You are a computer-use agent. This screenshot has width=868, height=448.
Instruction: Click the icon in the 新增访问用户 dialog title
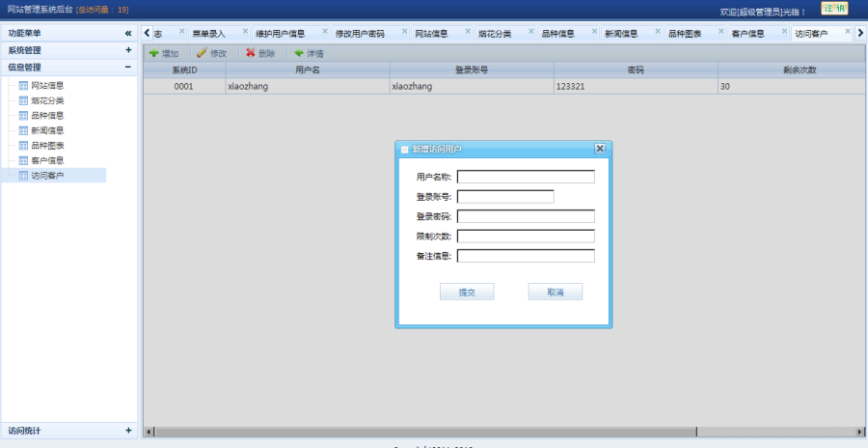pos(405,149)
